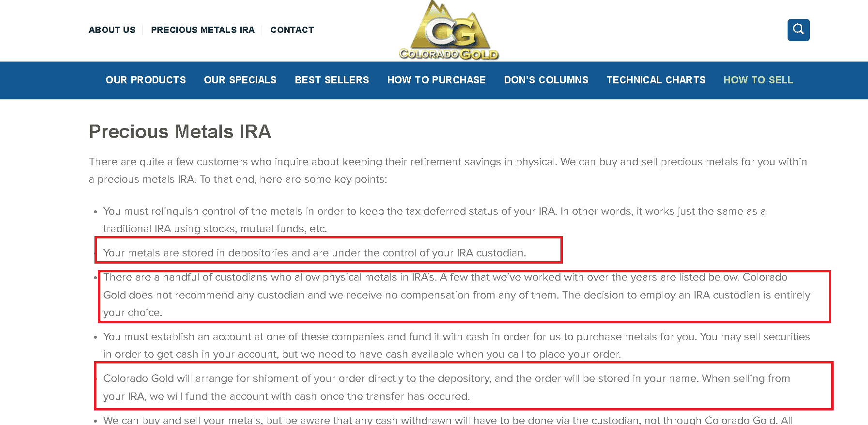Click bullet "You must relinquish control of the metals"
This screenshot has height=425, width=868.
[434, 220]
